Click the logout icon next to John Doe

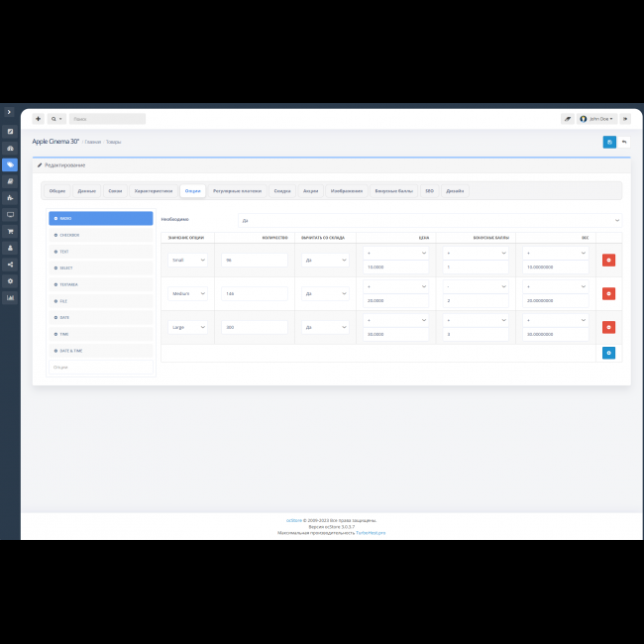click(625, 119)
